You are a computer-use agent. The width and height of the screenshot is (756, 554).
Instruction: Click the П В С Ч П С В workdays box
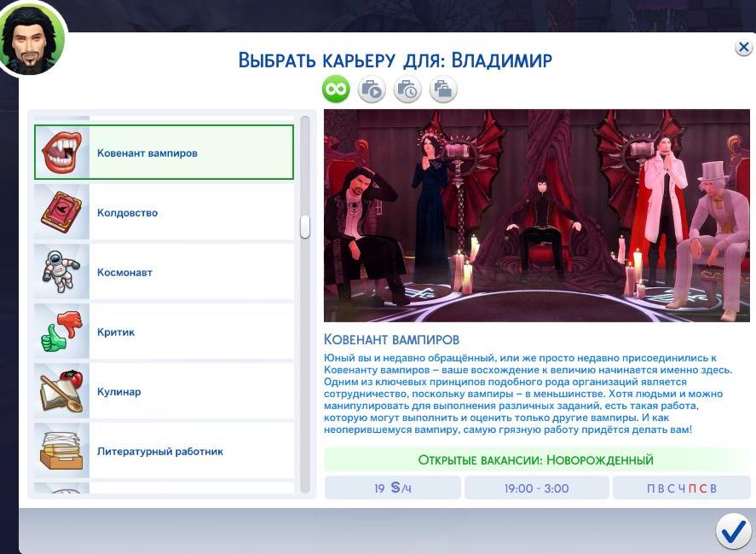point(682,488)
